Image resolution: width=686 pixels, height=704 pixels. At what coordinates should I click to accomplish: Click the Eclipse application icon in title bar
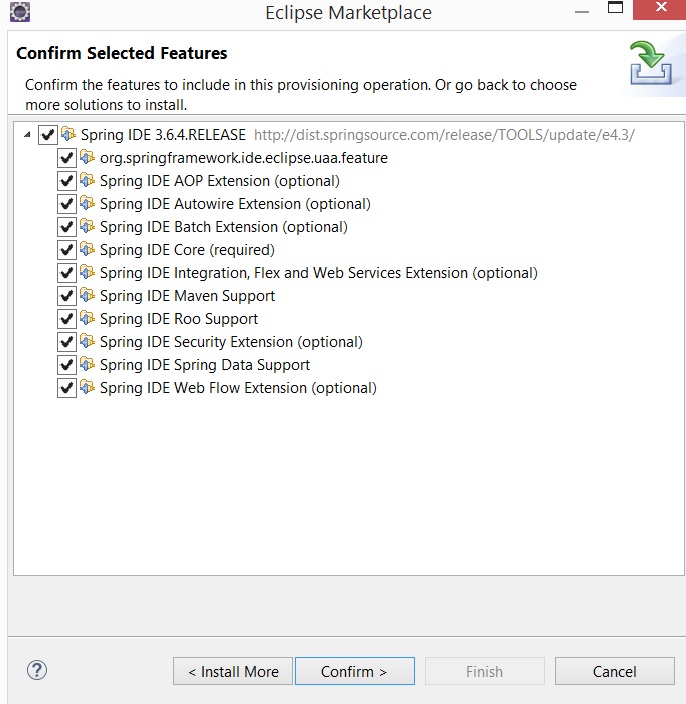tap(20, 12)
